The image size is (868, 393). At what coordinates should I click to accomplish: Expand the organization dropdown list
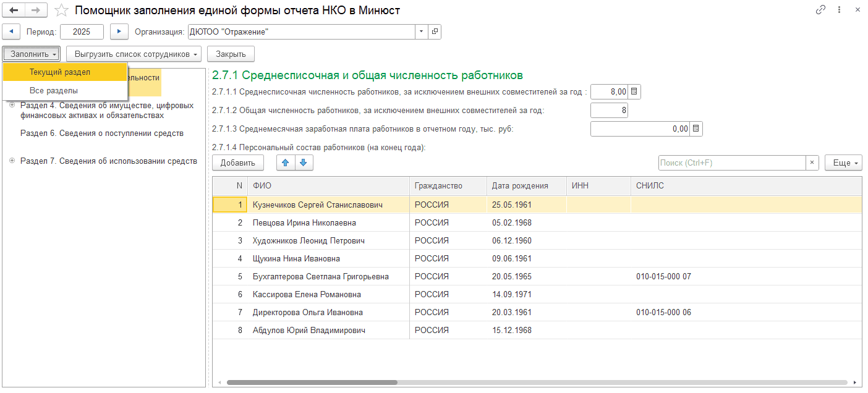click(421, 32)
